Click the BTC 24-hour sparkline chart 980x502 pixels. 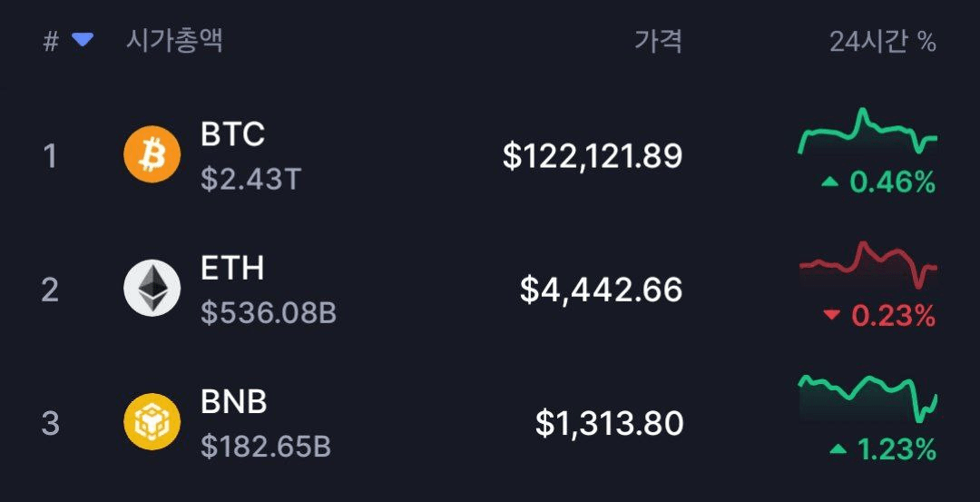point(867,133)
